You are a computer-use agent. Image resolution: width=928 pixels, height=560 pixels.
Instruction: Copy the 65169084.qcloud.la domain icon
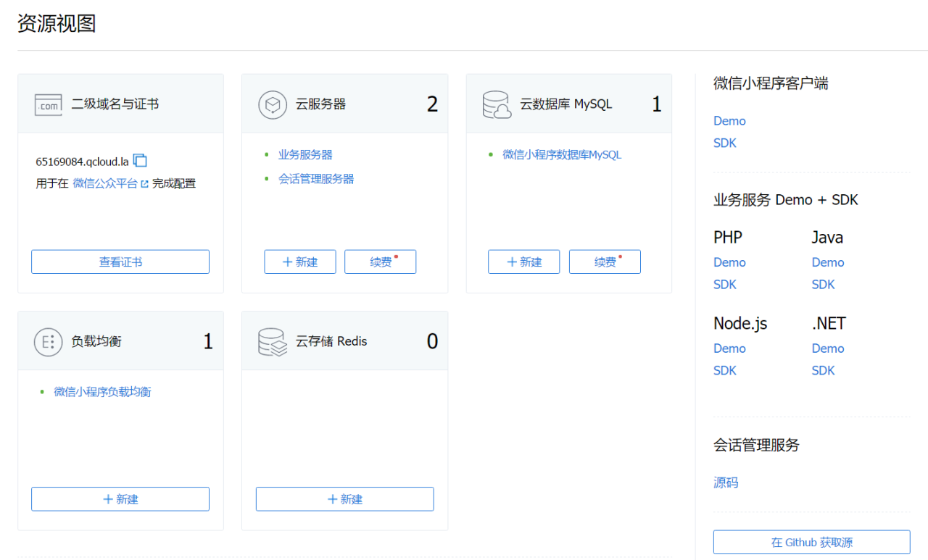tap(140, 161)
